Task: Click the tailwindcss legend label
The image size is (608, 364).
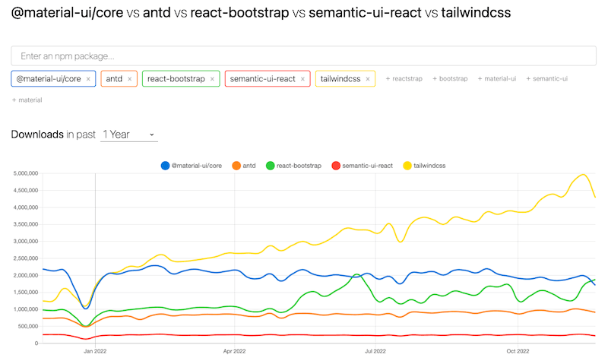Action: tap(429, 166)
